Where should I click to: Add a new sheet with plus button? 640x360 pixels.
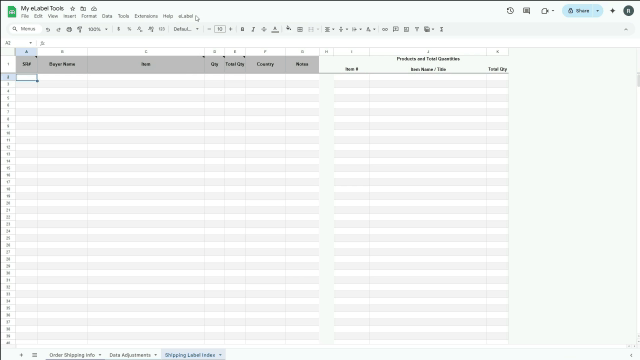pos(21,355)
